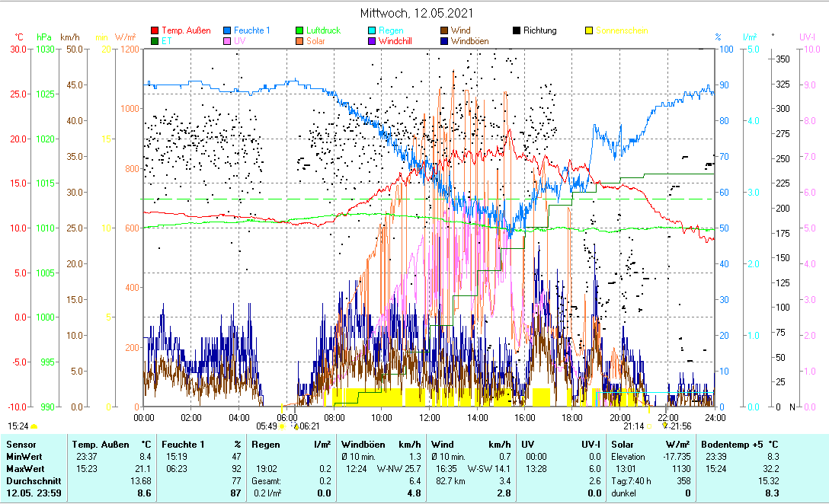Screen dimensions: 829x504
Task: Click the dark blue Windböen legend swatch
Action: [x=443, y=41]
